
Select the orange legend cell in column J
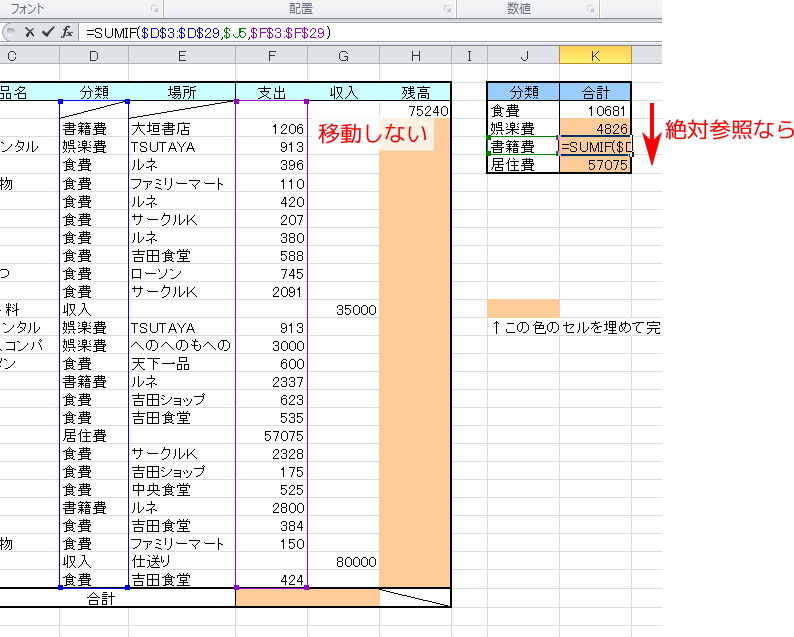524,308
